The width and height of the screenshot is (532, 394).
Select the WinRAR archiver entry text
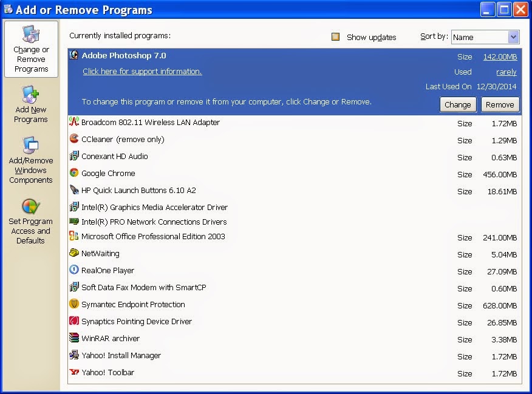pos(111,338)
